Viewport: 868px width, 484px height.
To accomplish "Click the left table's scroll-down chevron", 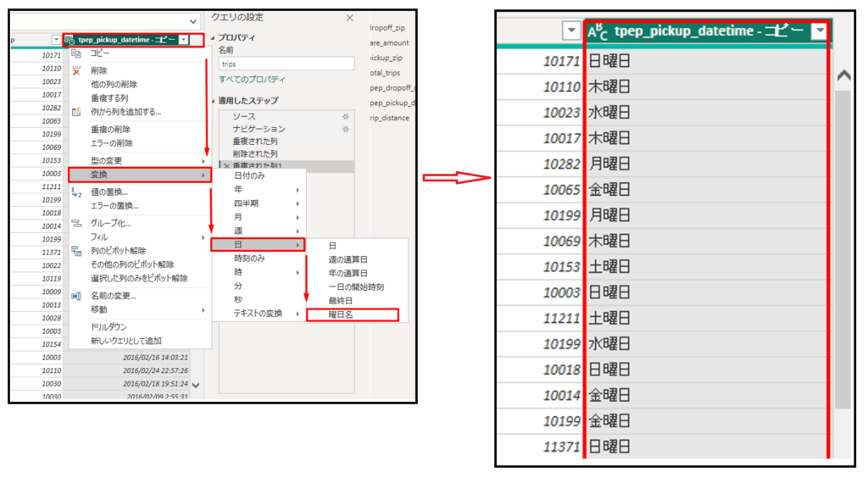I will click(196, 386).
